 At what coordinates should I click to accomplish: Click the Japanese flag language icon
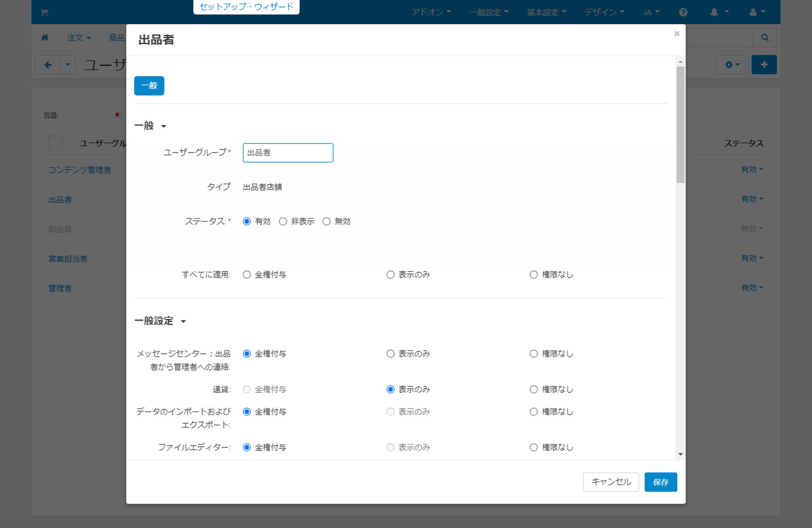point(118,115)
